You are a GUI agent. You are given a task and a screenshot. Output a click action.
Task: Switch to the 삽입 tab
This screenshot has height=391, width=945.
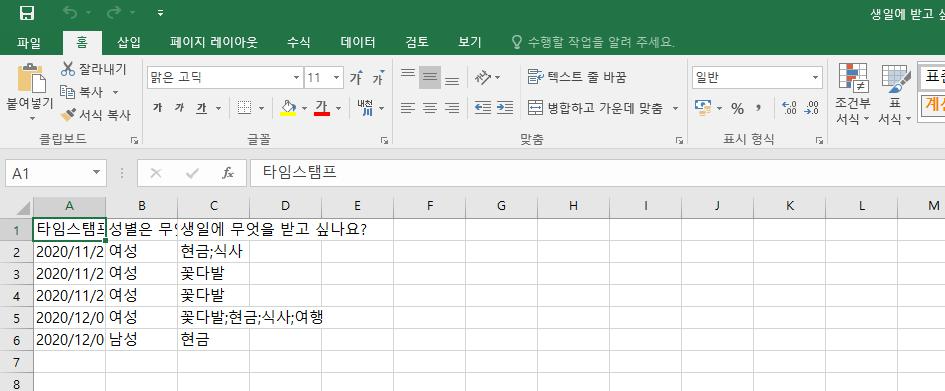click(x=129, y=42)
